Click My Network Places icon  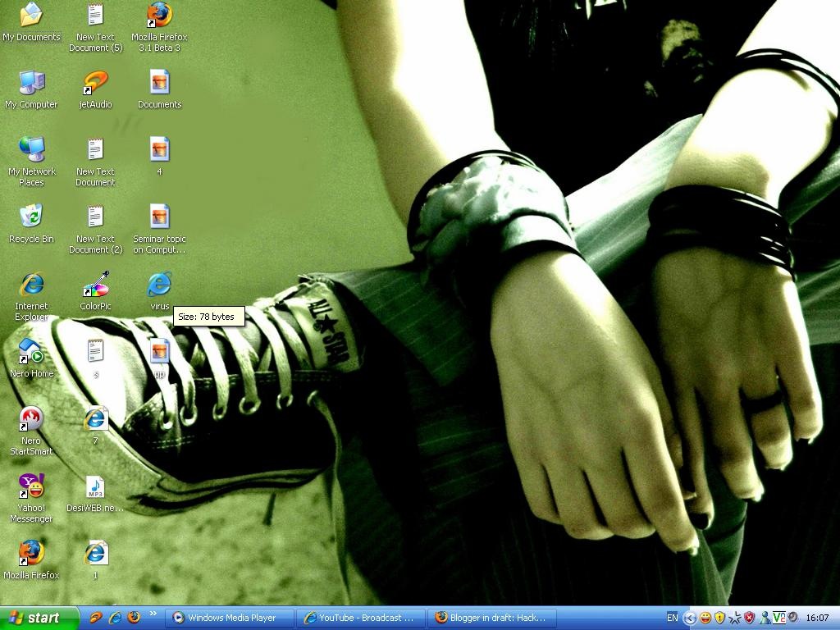click(31, 150)
